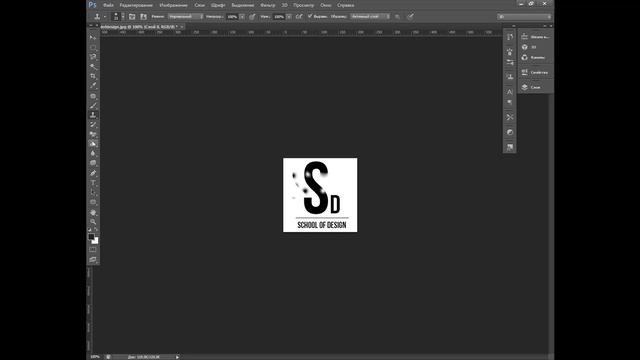Open the History panel icon

point(510,37)
